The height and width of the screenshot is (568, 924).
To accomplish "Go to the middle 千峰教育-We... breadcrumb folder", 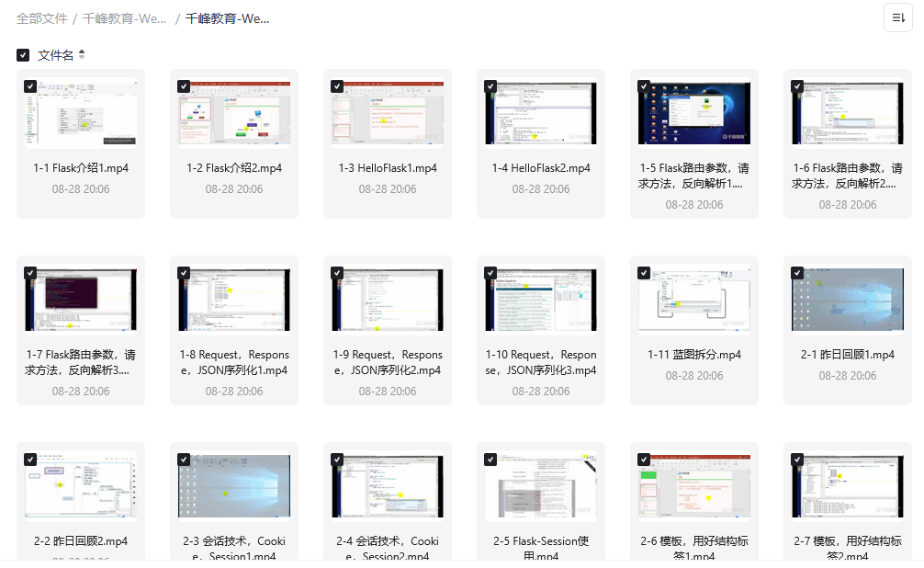I will 124,18.
